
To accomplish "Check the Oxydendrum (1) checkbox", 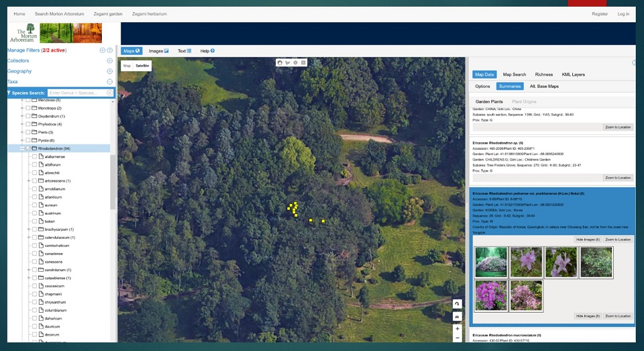I will pyautogui.click(x=28, y=116).
